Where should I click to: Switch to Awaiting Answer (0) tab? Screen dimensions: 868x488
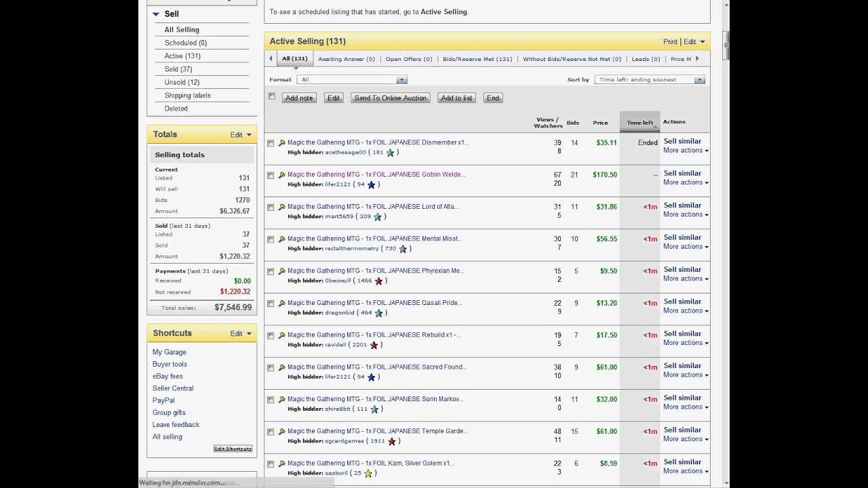(346, 59)
